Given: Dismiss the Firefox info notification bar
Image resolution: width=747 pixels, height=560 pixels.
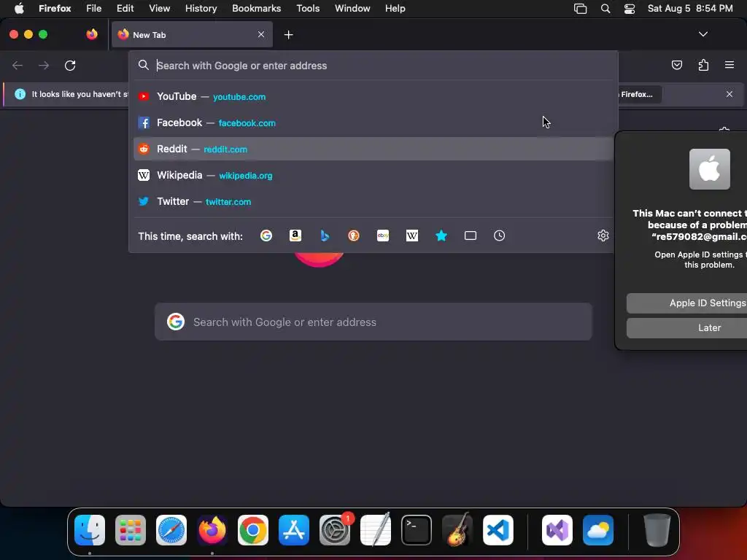Looking at the screenshot, I should pos(729,94).
